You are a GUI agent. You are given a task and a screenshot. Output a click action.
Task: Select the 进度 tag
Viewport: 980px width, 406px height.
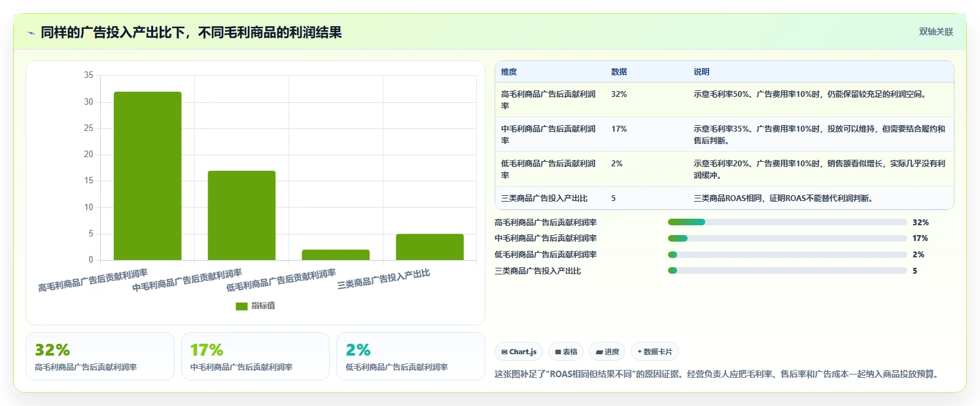(607, 352)
